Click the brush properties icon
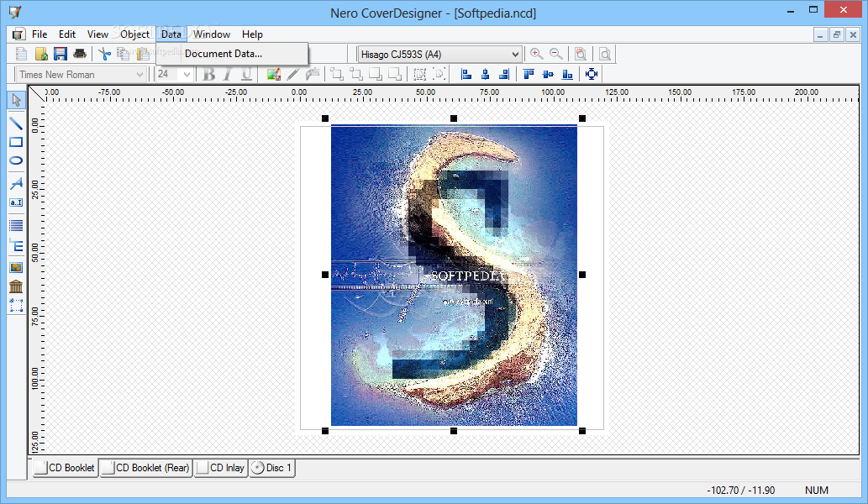The height and width of the screenshot is (504, 868). pyautogui.click(x=313, y=74)
